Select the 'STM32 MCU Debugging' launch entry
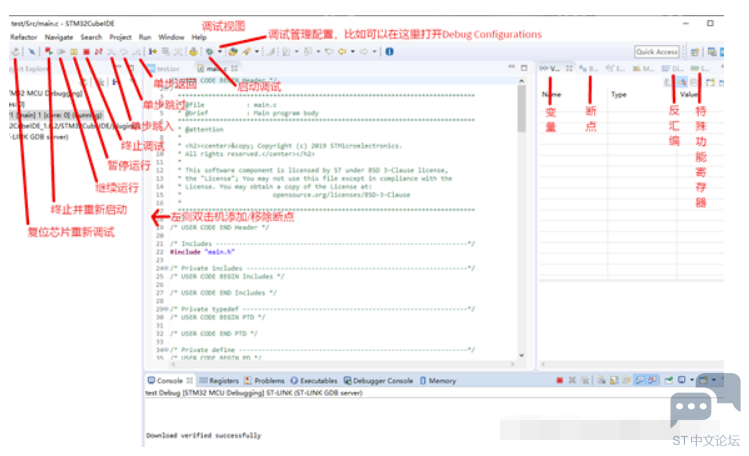This screenshot has width=749, height=456. pyautogui.click(x=46, y=93)
